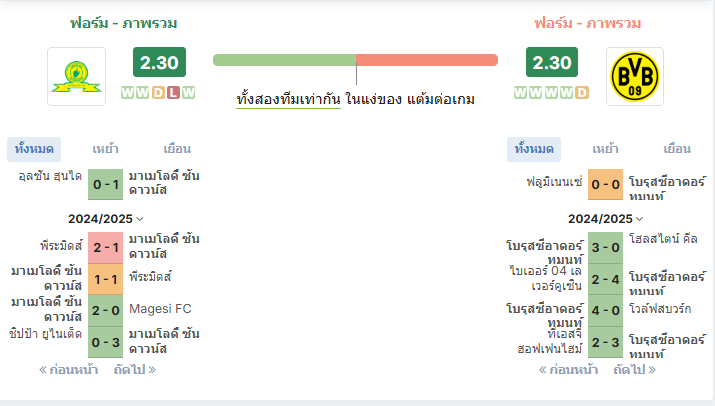The image size is (715, 406).
Task: Open the 0 - 0 Fluminense match score
Action: (x=605, y=184)
